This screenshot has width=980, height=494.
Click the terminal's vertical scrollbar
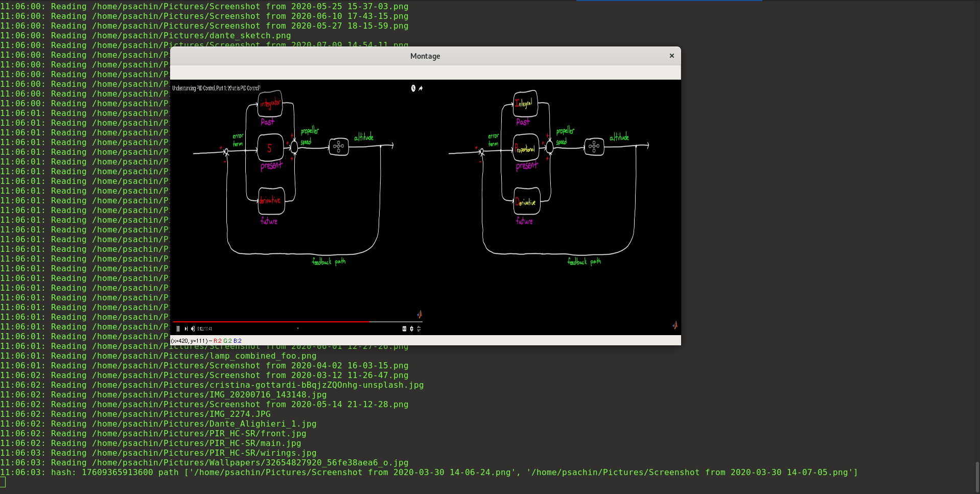click(x=977, y=476)
